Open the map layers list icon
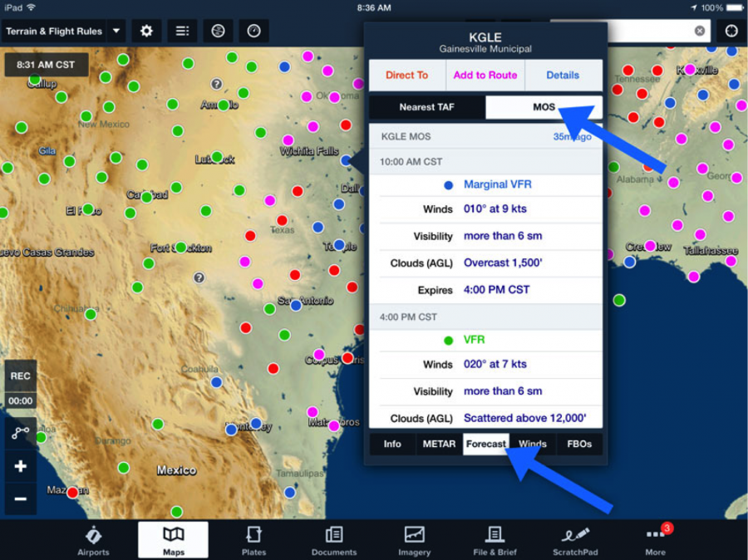Screen dimensions: 748x560 tap(181, 31)
